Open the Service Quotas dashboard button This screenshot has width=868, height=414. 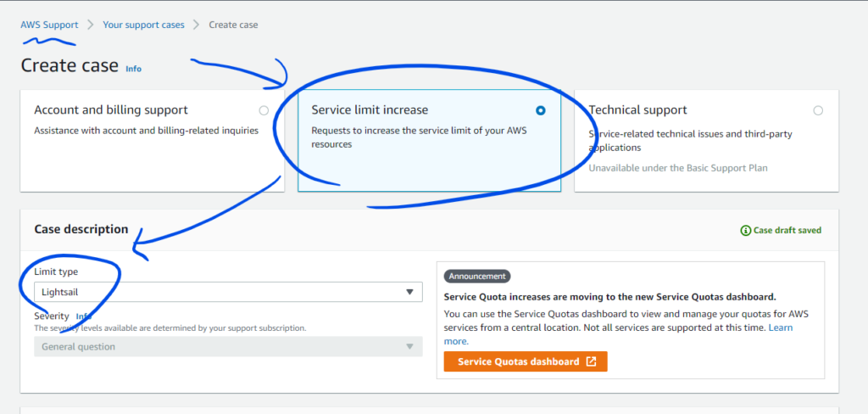526,361
